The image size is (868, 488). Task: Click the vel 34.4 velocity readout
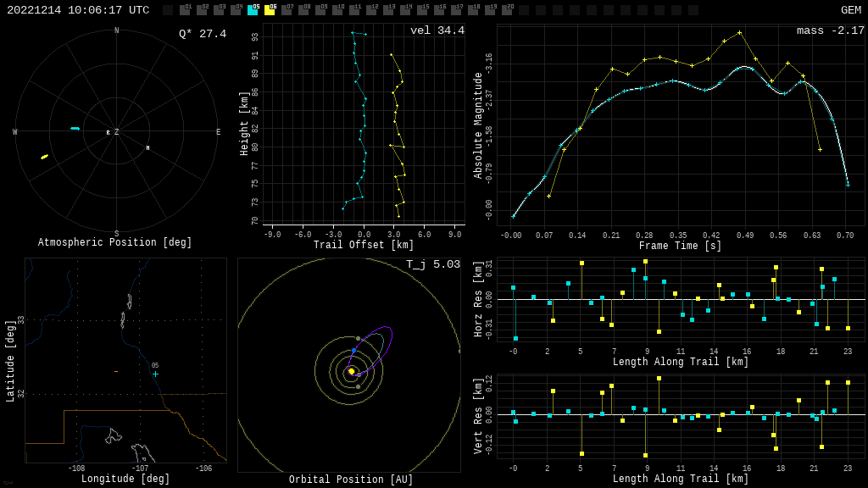point(437,30)
